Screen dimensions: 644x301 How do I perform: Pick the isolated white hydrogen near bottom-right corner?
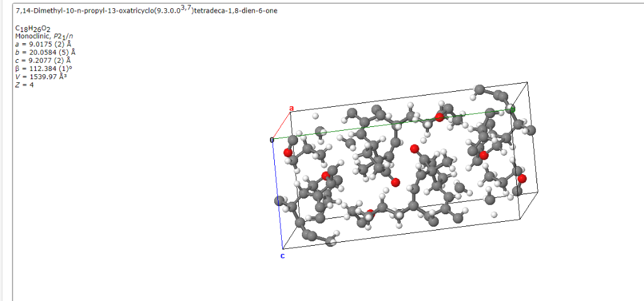tap(494, 214)
